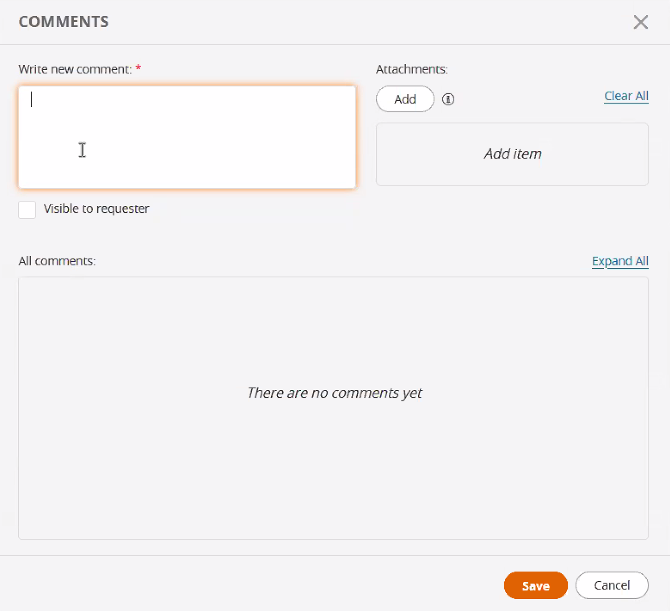Click the attachments info icon
The width and height of the screenshot is (670, 611).
448,99
